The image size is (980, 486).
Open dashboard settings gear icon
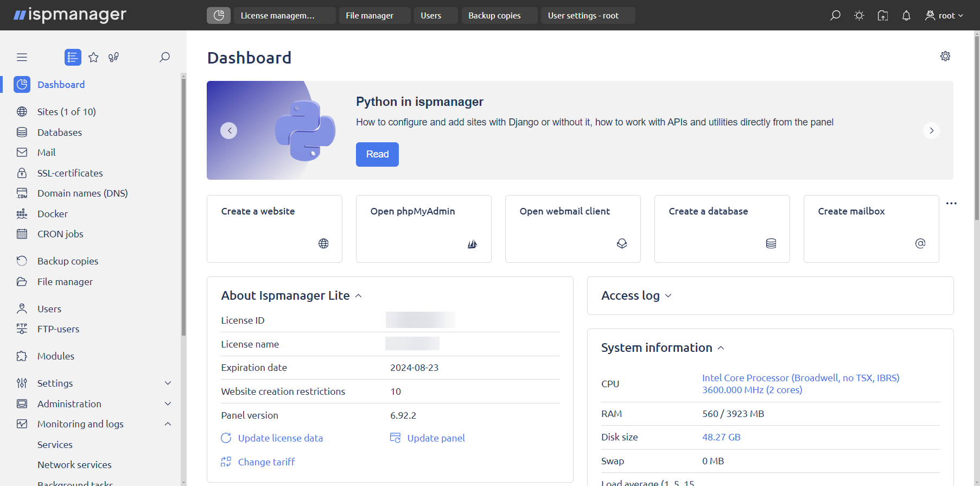point(945,56)
